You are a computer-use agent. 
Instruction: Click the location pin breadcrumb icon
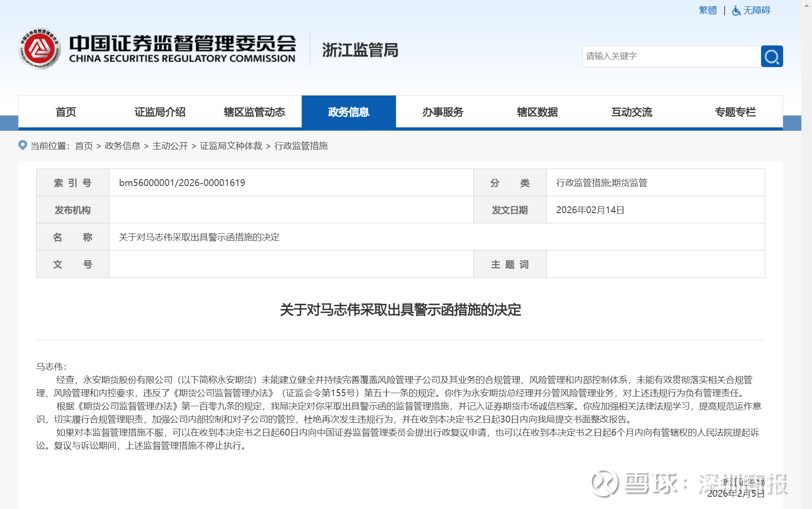(23, 145)
